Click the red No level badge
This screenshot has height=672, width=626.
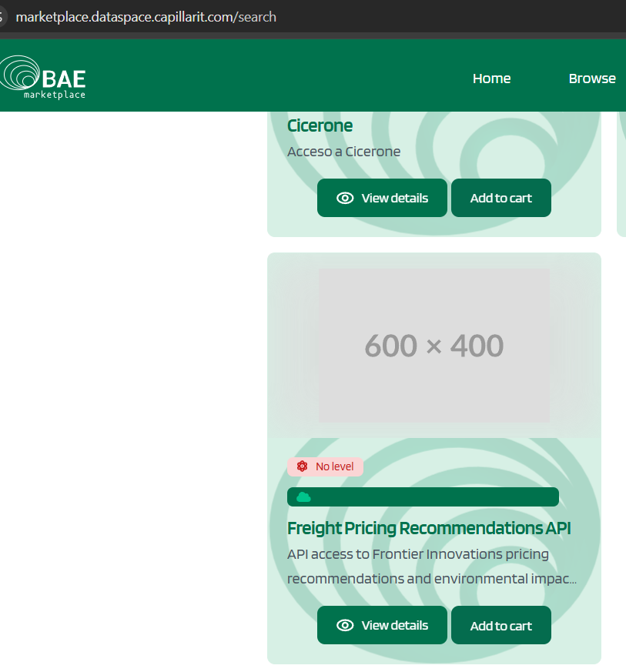coord(325,466)
